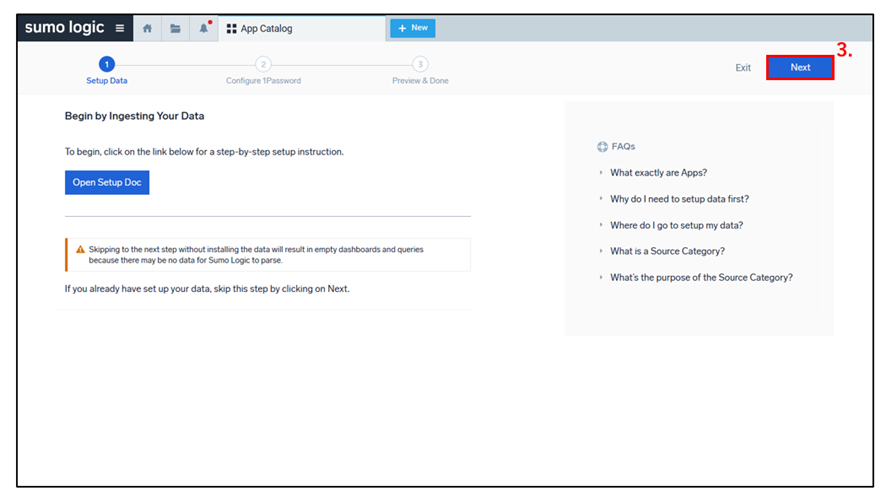Click step 3 circle Preview & Done
This screenshot has width=886, height=491.
420,64
